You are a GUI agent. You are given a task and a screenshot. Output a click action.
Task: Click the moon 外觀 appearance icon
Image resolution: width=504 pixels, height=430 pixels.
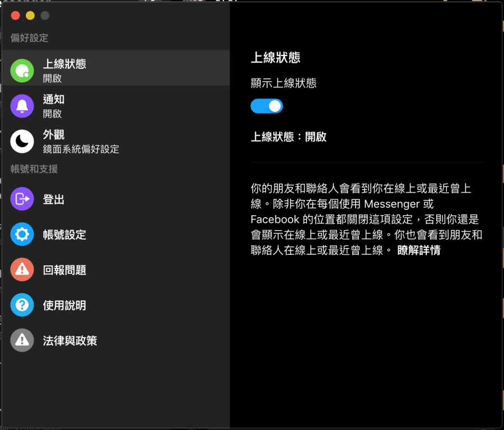[x=22, y=142]
